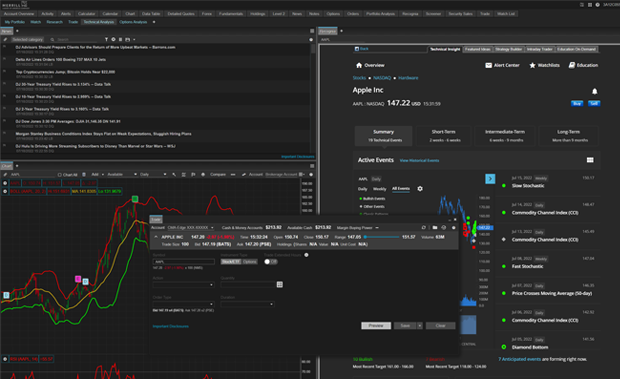Toggle Trade Extended Hours switch
Screen dimensions: 620x379
(x=271, y=262)
